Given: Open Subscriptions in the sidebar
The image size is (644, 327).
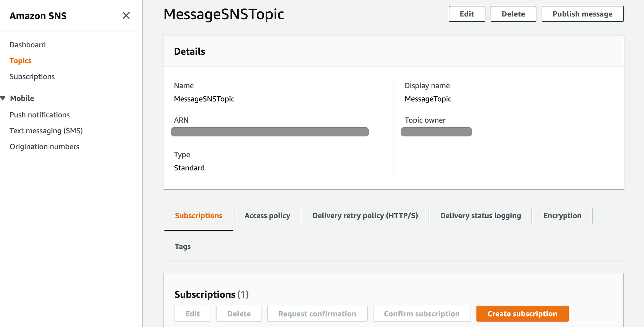Looking at the screenshot, I should (x=32, y=77).
